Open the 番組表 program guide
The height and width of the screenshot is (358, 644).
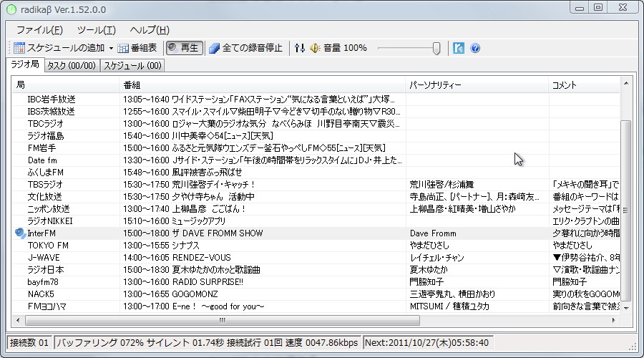click(x=137, y=48)
